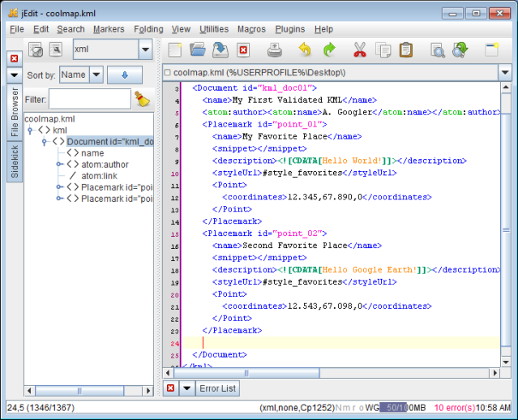Open a file with the folder icon
Viewport: 518px width, 420px height.
pyautogui.click(x=198, y=50)
